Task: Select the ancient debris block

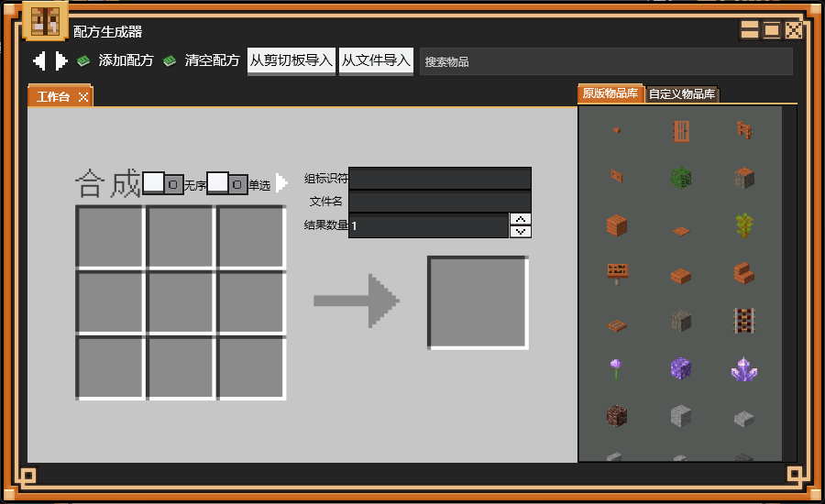Action: pyautogui.click(x=617, y=416)
